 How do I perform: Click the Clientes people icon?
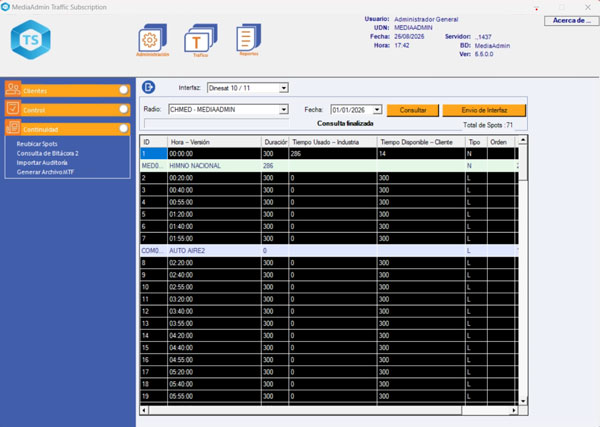(x=13, y=89)
